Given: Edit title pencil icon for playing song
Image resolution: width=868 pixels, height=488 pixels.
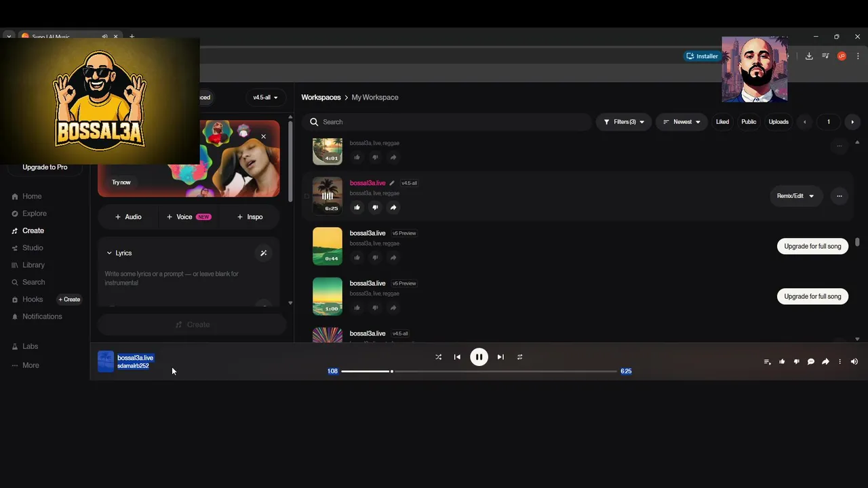Looking at the screenshot, I should (x=392, y=183).
